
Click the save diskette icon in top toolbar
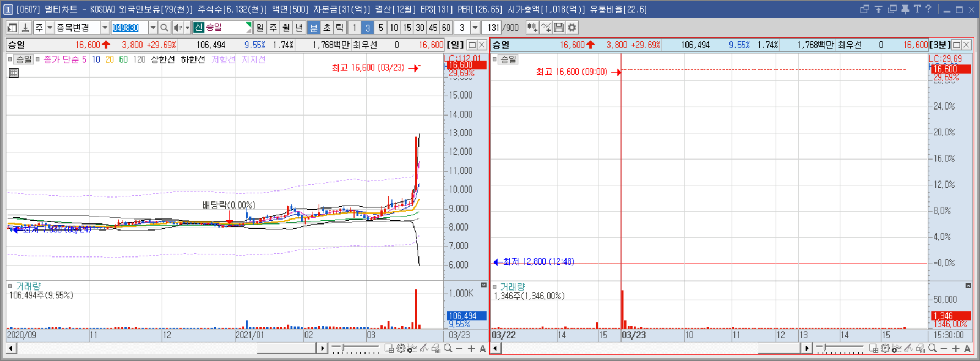click(x=559, y=28)
